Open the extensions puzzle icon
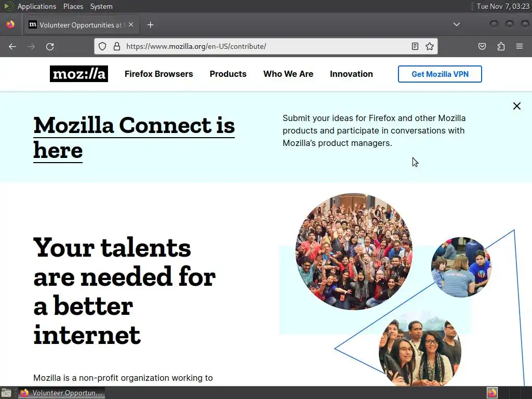The width and height of the screenshot is (532, 399). click(x=501, y=46)
